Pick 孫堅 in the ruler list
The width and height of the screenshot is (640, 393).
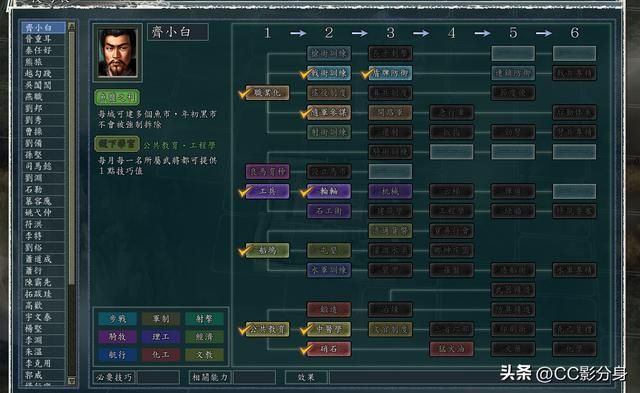coord(43,155)
